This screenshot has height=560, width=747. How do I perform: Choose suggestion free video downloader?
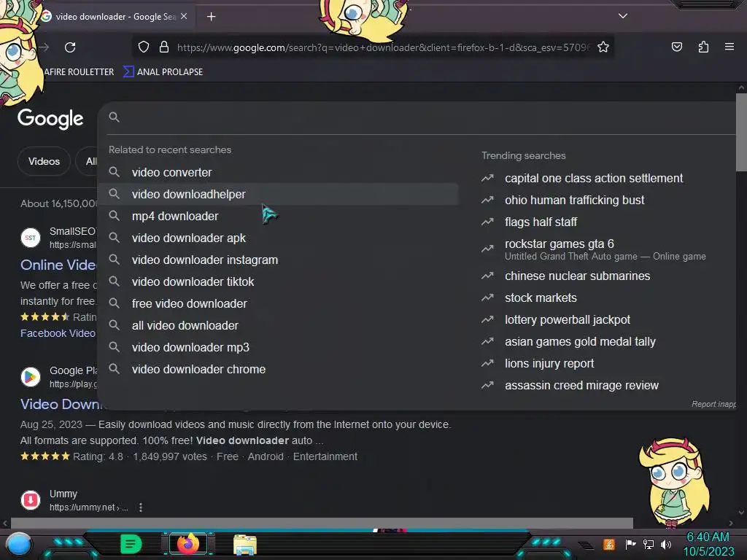coord(278,304)
